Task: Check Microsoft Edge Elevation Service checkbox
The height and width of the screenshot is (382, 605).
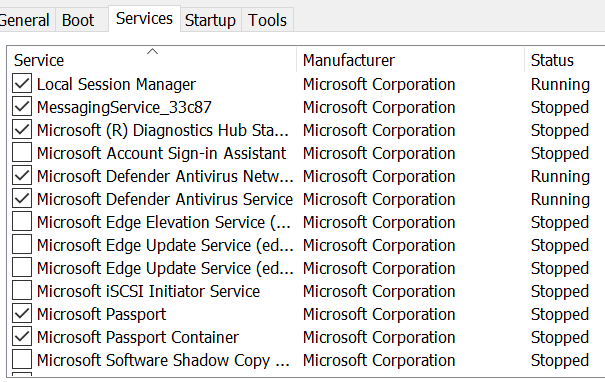Action: pyautogui.click(x=22, y=222)
